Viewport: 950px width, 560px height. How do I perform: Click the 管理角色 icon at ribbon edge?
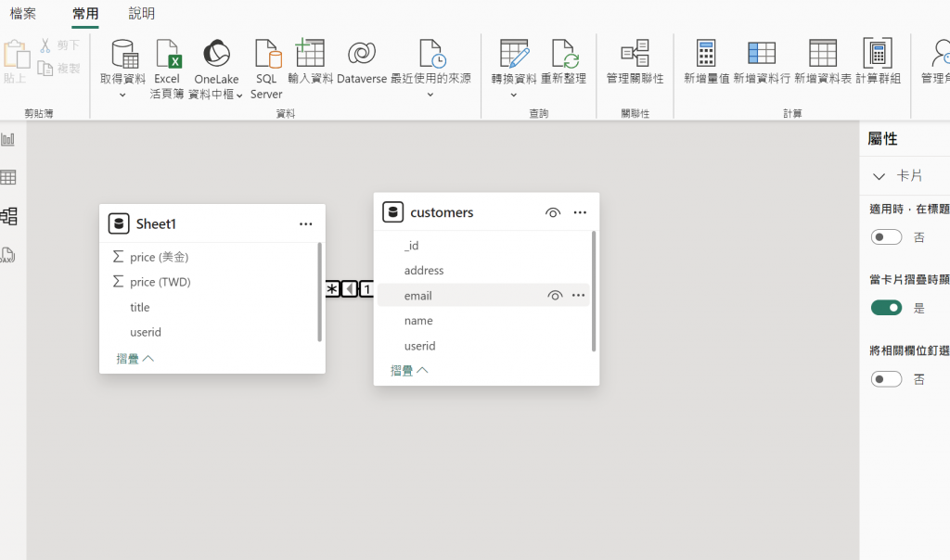pyautogui.click(x=941, y=53)
